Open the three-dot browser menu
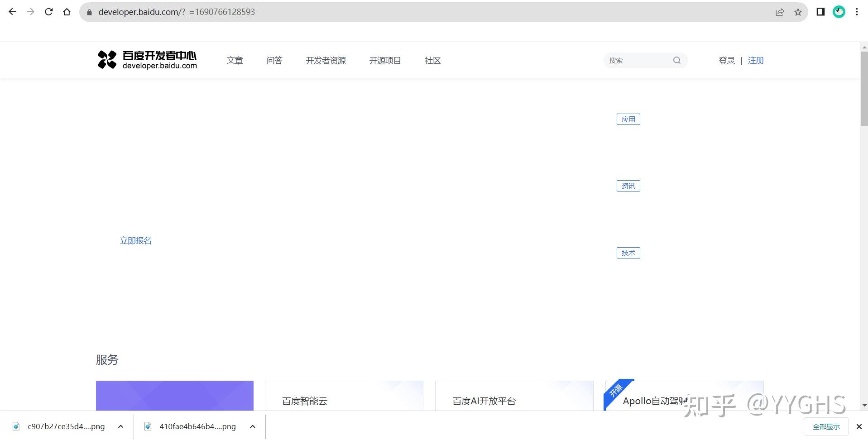Image resolution: width=868 pixels, height=440 pixels. coord(857,12)
